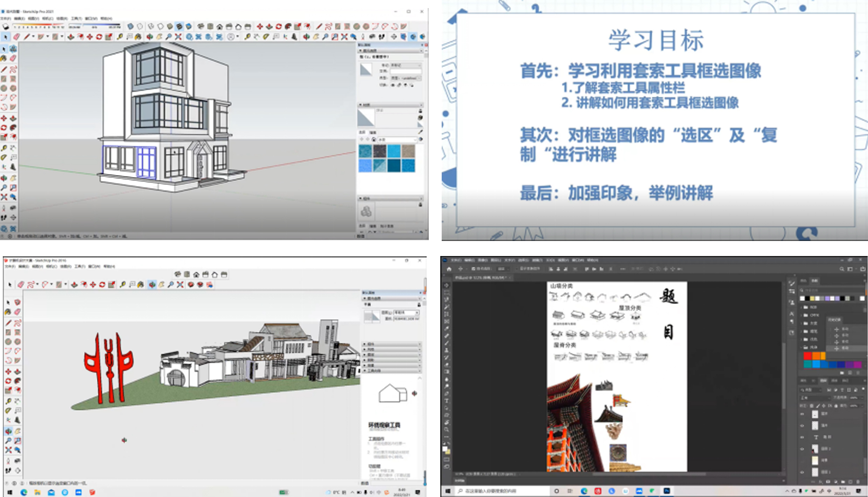Click the Orbit tool in SketchUp 2016's top toolbar

(152, 285)
